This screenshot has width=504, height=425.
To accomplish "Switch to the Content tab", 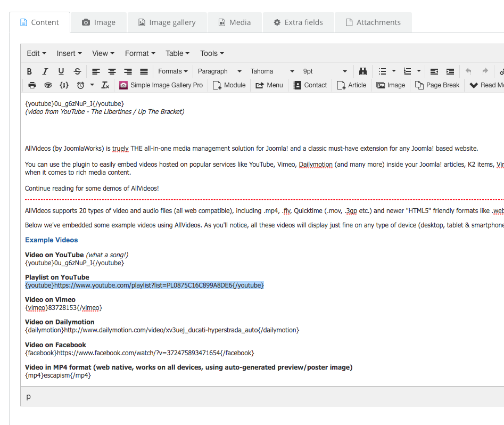I will pos(39,22).
